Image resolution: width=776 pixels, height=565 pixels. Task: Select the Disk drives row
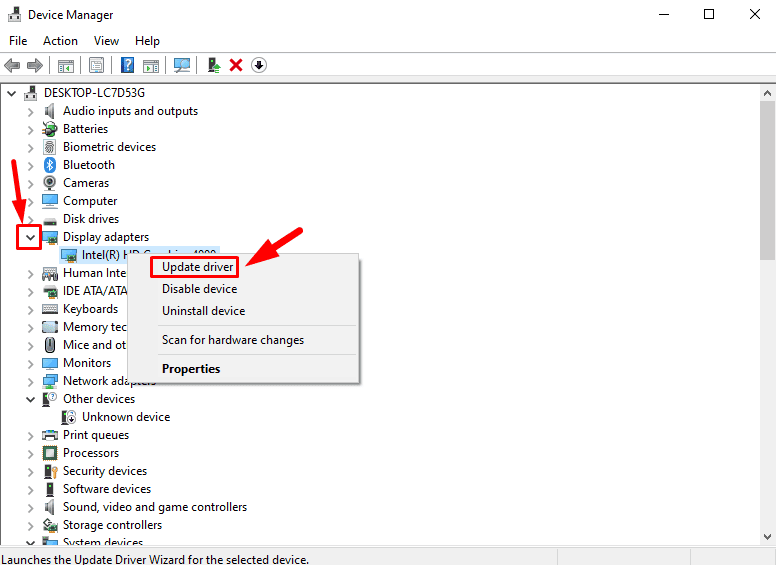pyautogui.click(x=91, y=219)
